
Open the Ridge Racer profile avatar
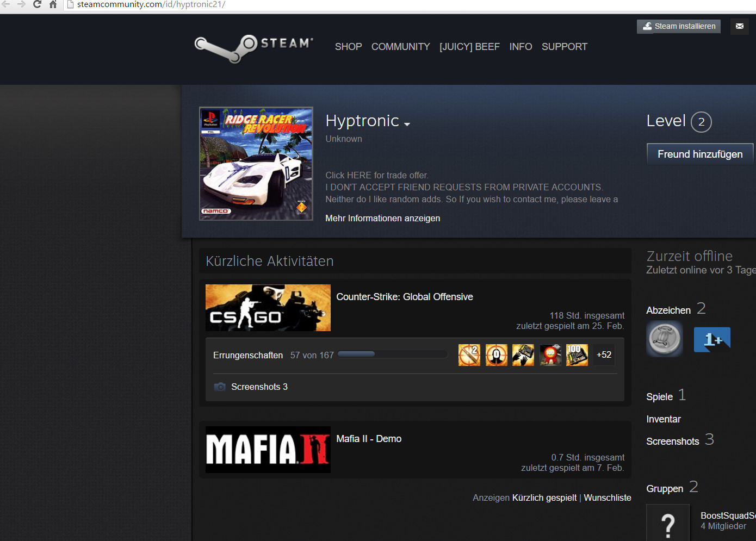256,164
